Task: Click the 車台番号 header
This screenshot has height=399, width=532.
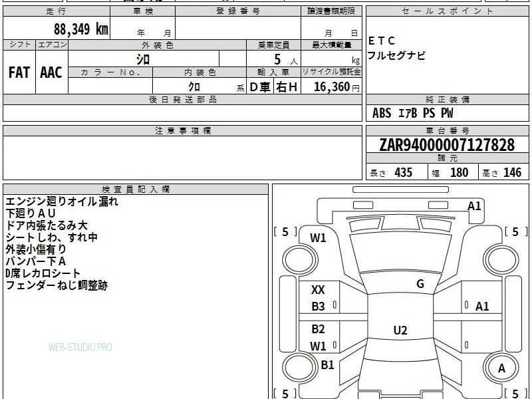Action: [x=447, y=130]
